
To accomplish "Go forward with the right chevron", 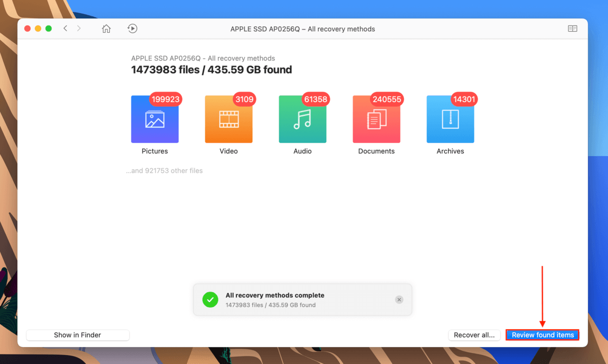I will tap(79, 28).
